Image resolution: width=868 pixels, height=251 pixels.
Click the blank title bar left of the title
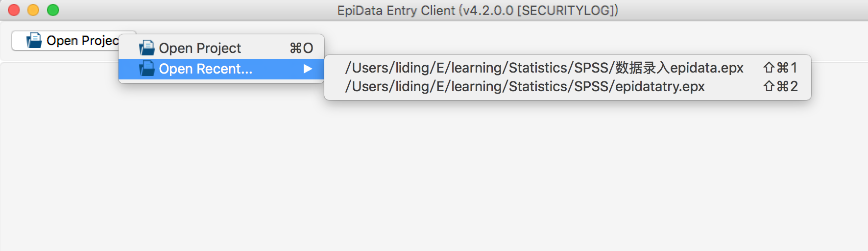click(x=196, y=10)
